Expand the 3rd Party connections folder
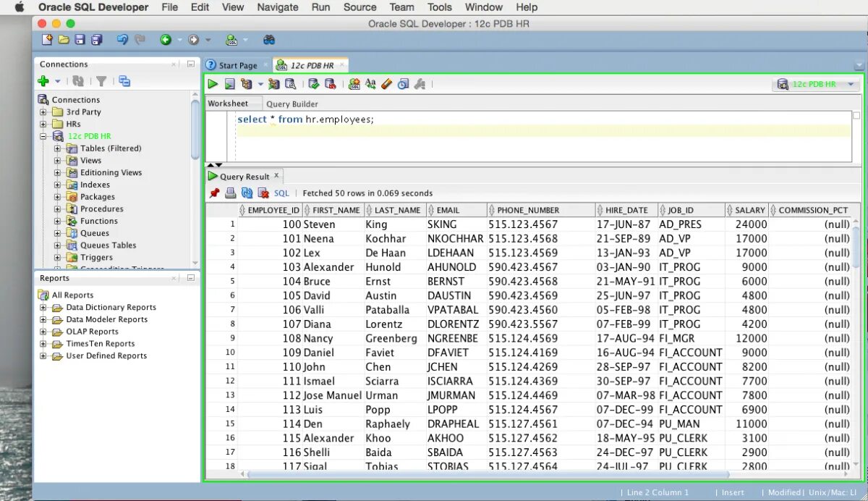The height and width of the screenshot is (501, 868). [x=43, y=112]
